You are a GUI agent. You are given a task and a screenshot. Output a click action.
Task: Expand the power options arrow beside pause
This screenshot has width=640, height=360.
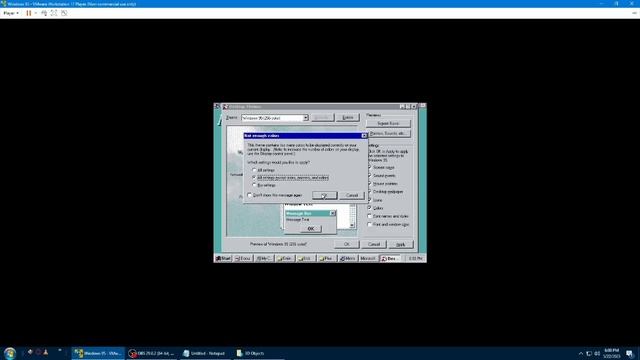[x=36, y=13]
